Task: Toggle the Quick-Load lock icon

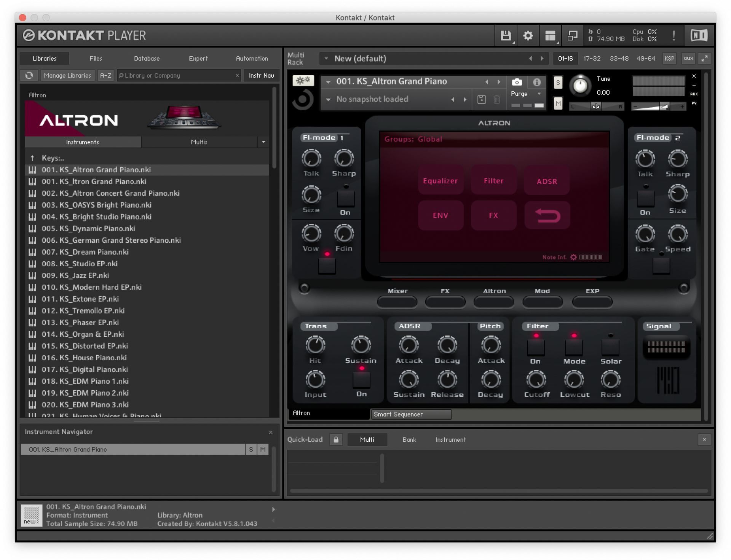Action: (x=336, y=440)
